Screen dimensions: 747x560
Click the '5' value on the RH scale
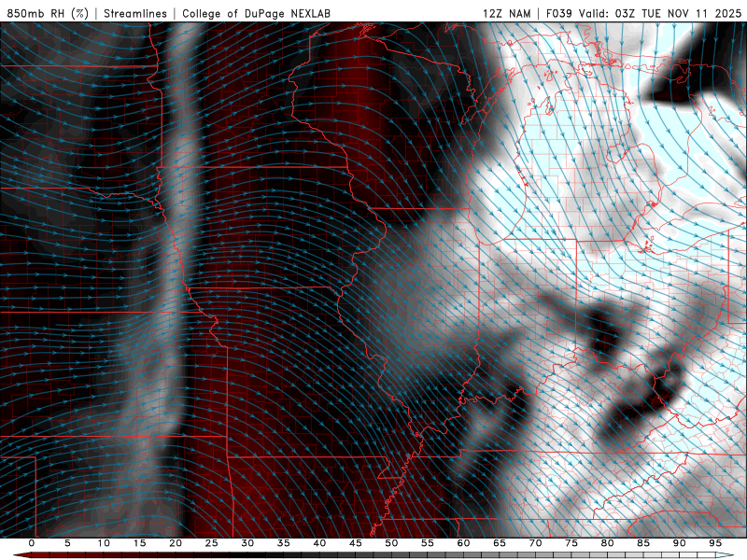(67, 543)
